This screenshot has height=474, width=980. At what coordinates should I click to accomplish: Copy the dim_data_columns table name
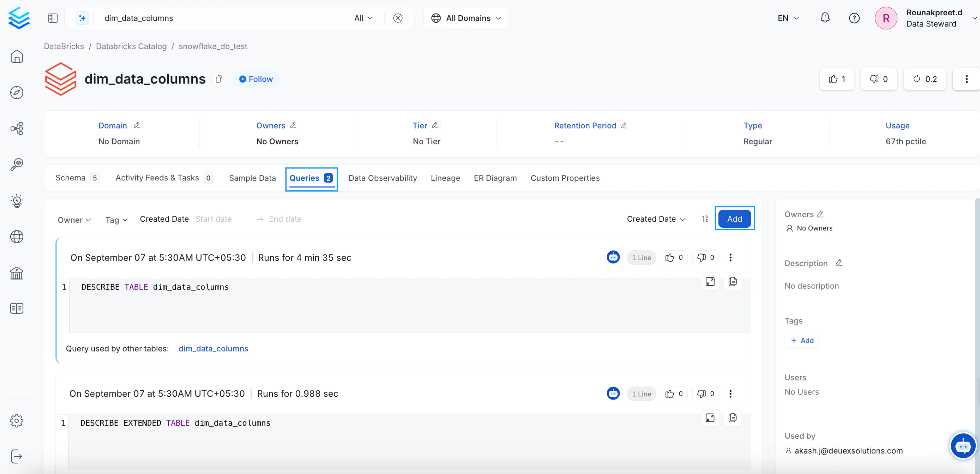pos(219,79)
